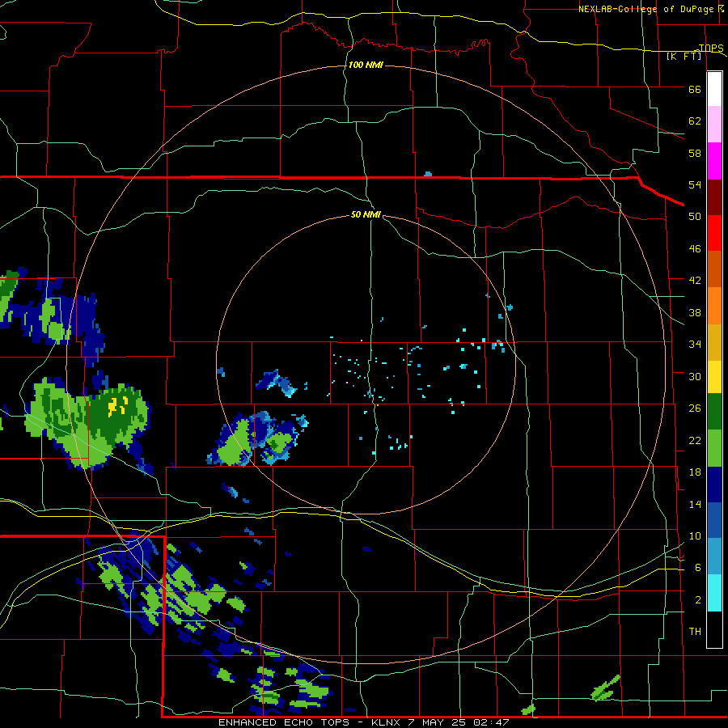Click the navy blue legend swatch
Image resolution: width=728 pixels, height=728 pixels.
pos(714,485)
